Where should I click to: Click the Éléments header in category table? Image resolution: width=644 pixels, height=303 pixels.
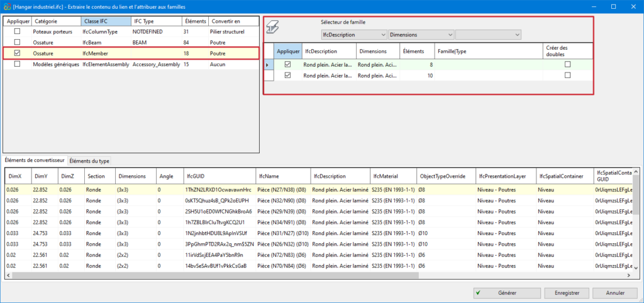[x=195, y=21]
